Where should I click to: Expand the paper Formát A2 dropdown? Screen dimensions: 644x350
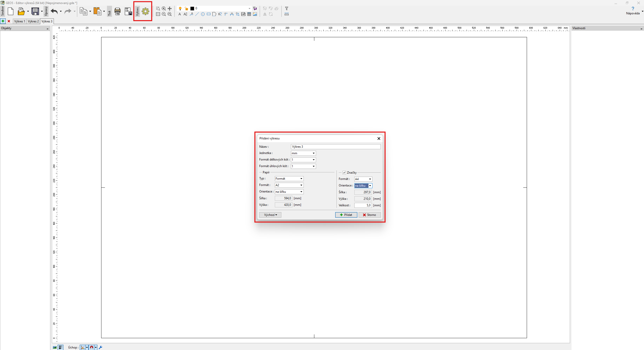click(x=289, y=185)
